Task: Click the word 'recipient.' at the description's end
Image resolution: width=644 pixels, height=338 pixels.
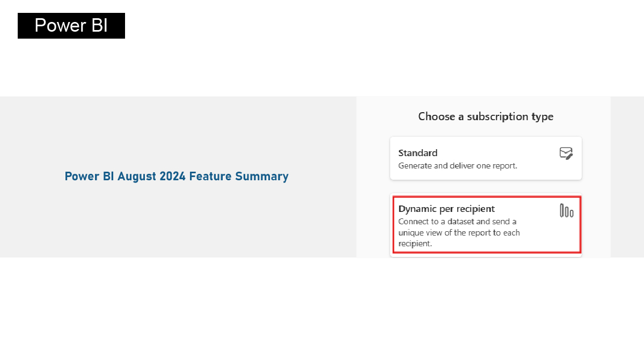Action: click(x=415, y=244)
